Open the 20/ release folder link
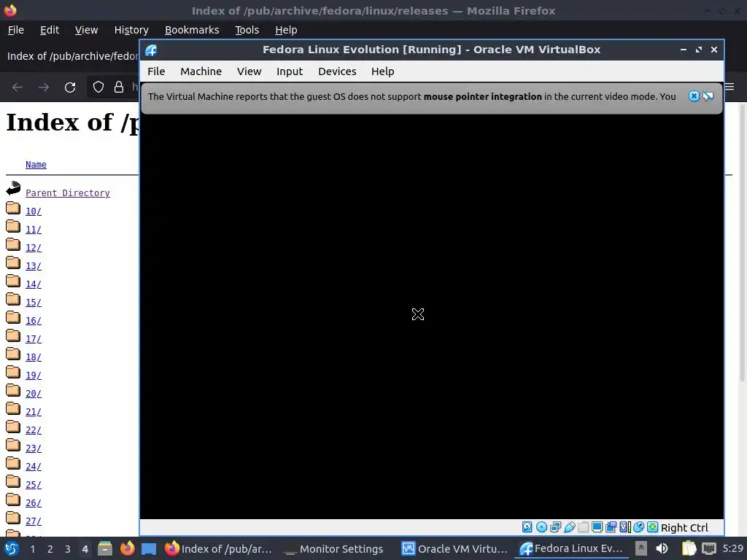This screenshot has width=747, height=560. (34, 393)
